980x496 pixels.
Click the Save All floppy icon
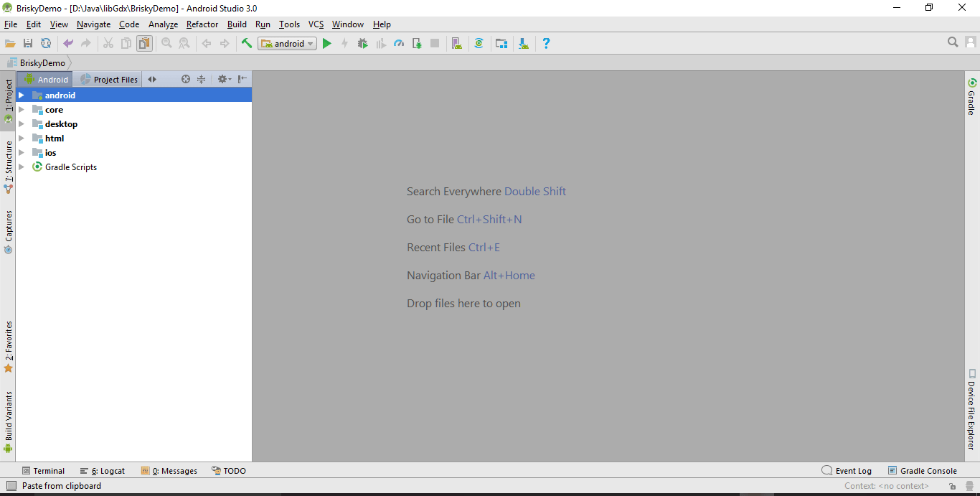point(28,44)
